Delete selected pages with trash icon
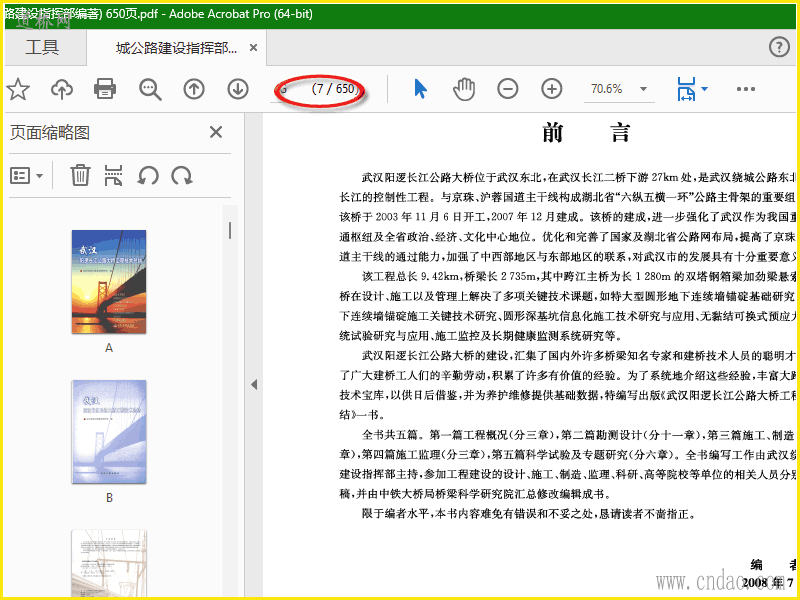Screen dimensions: 800x600 click(x=80, y=176)
